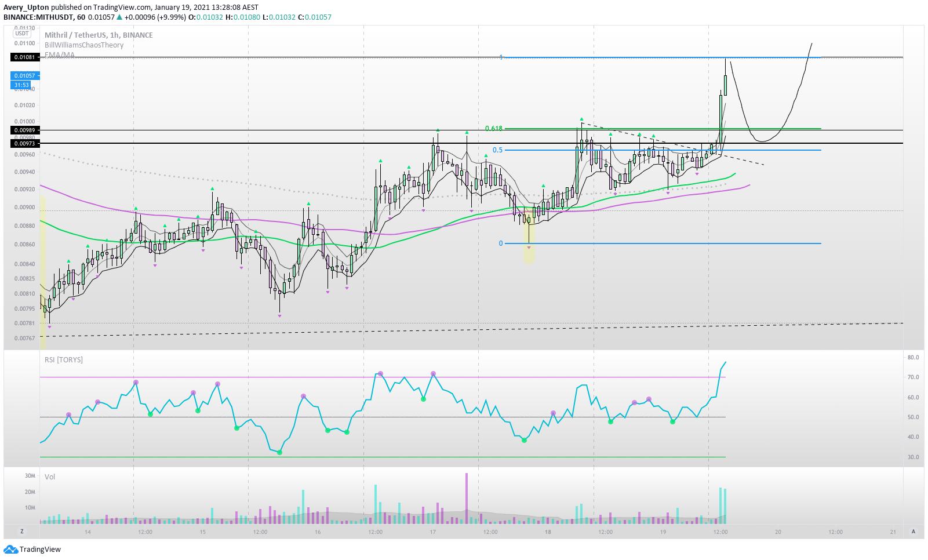The height and width of the screenshot is (560, 928).
Task: Click the date label 15 on time axis
Action: [x=202, y=532]
